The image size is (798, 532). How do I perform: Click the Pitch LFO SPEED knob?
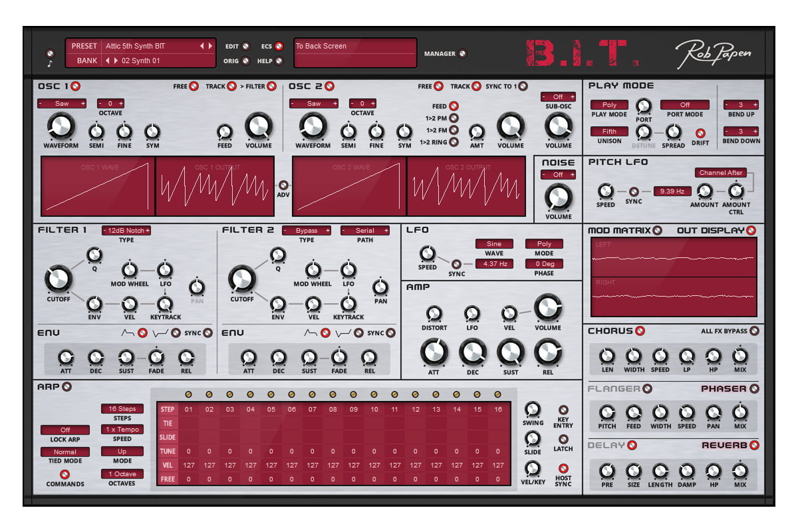605,192
